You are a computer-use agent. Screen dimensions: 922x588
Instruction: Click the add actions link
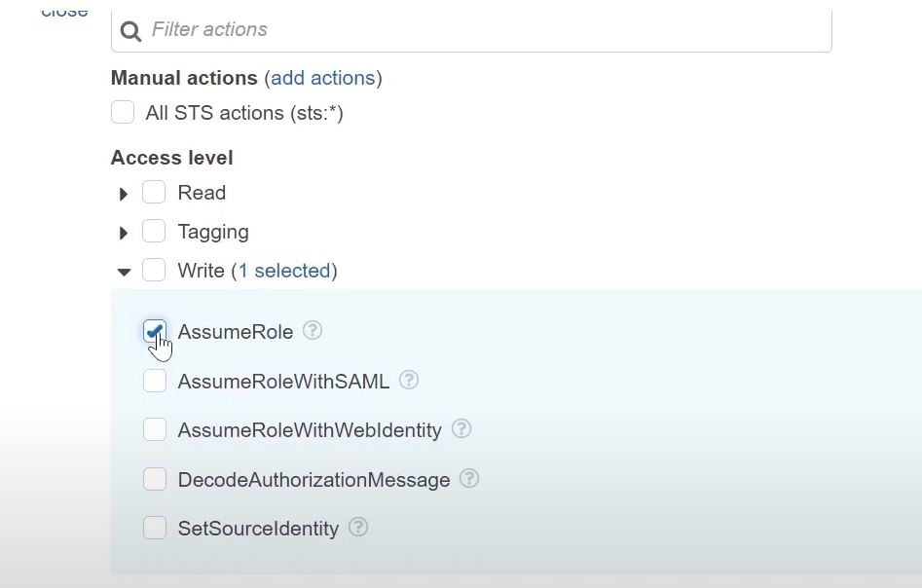pos(323,78)
